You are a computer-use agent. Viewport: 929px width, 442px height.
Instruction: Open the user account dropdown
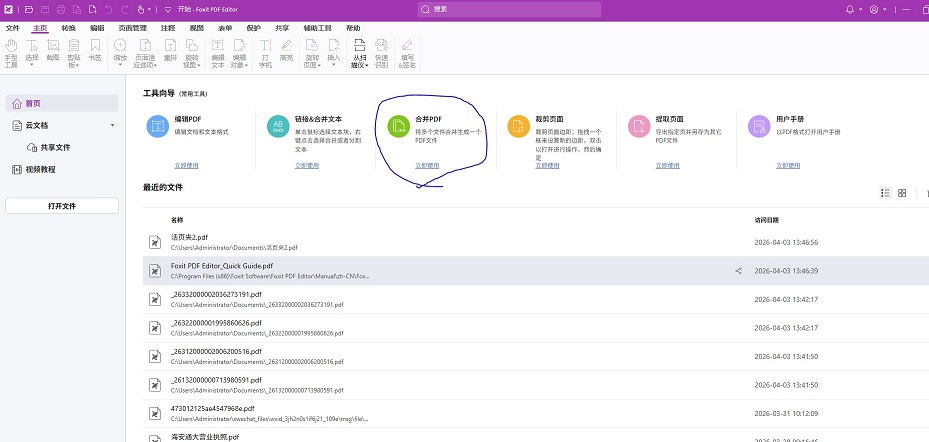point(876,9)
